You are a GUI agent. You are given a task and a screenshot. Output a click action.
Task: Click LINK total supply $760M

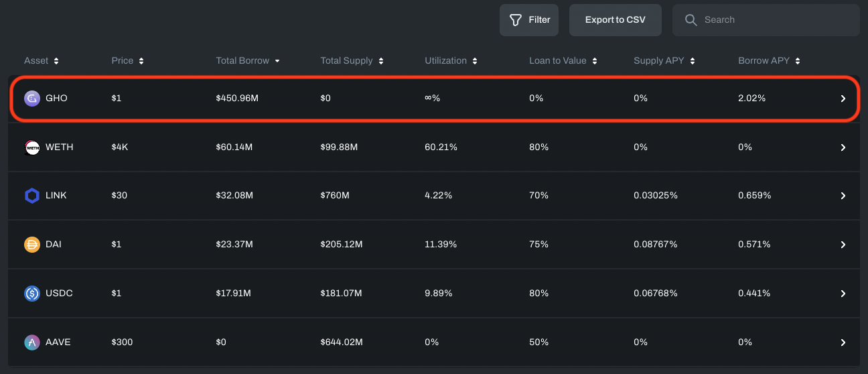click(335, 196)
